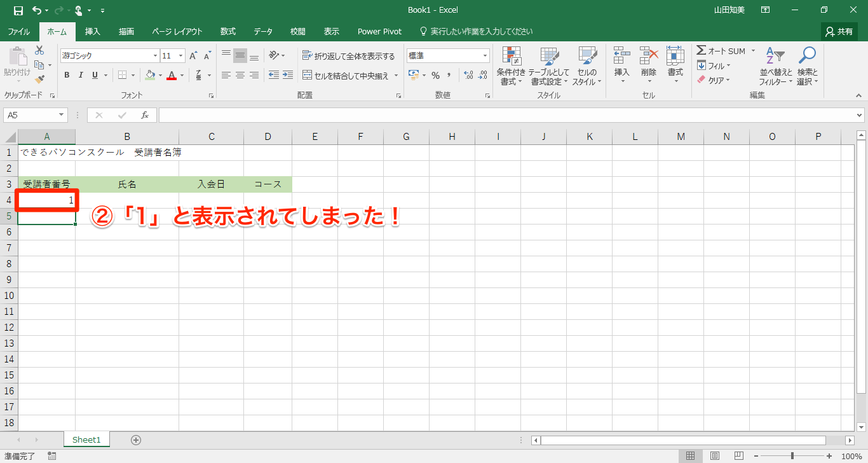Click the 実行したい作業を入力してください search box
Image resolution: width=868 pixels, height=463 pixels.
[476, 31]
